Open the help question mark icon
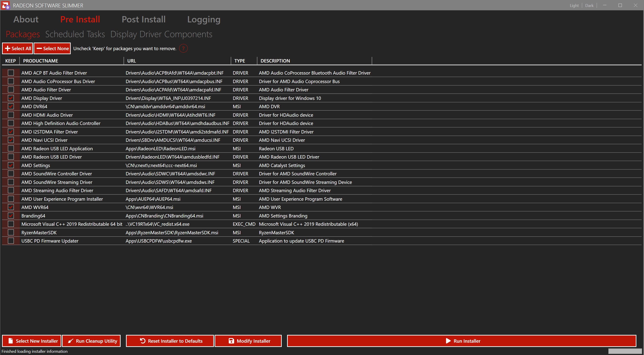 [183, 49]
